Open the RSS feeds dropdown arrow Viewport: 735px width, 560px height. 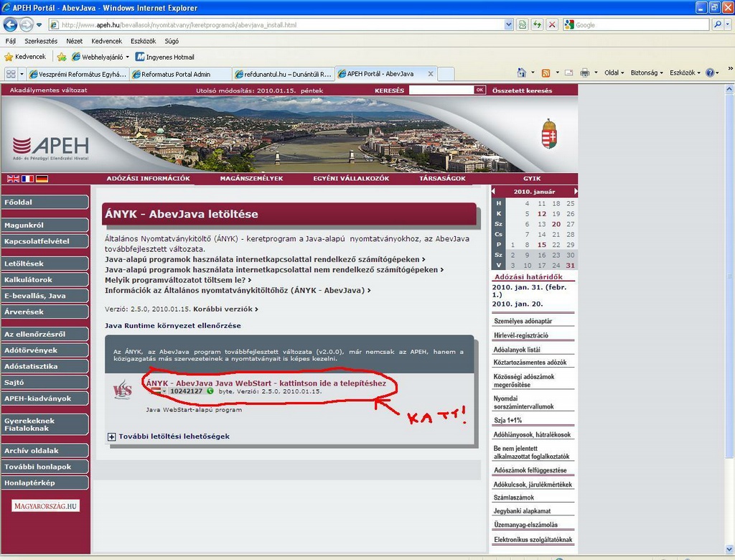point(557,73)
